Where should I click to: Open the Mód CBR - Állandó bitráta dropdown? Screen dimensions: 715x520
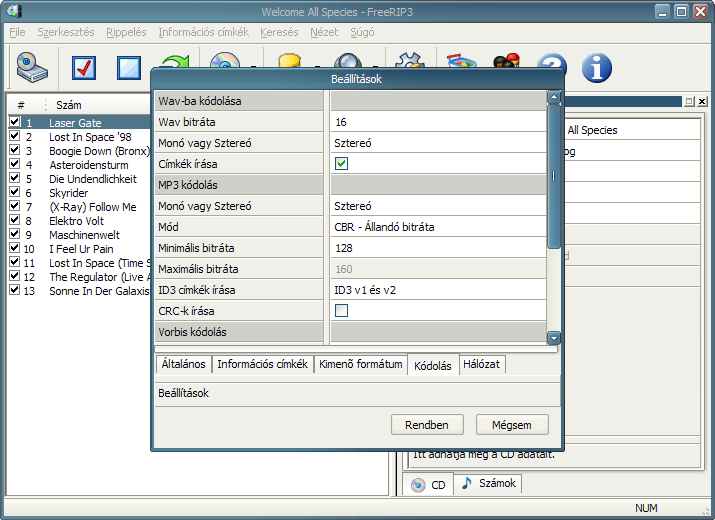pos(438,227)
